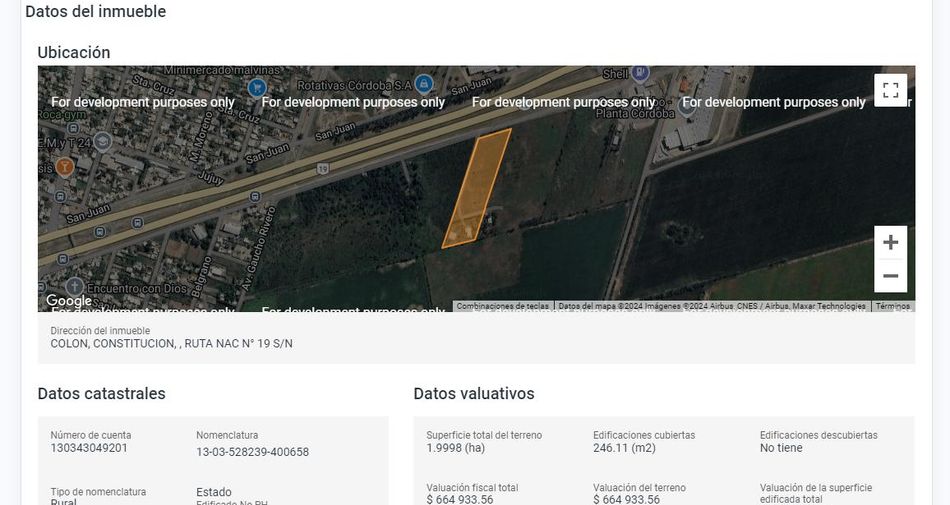This screenshot has height=505, width=950.
Task: Select nomenclatura value 13-03-528239-400658
Action: coord(253,452)
